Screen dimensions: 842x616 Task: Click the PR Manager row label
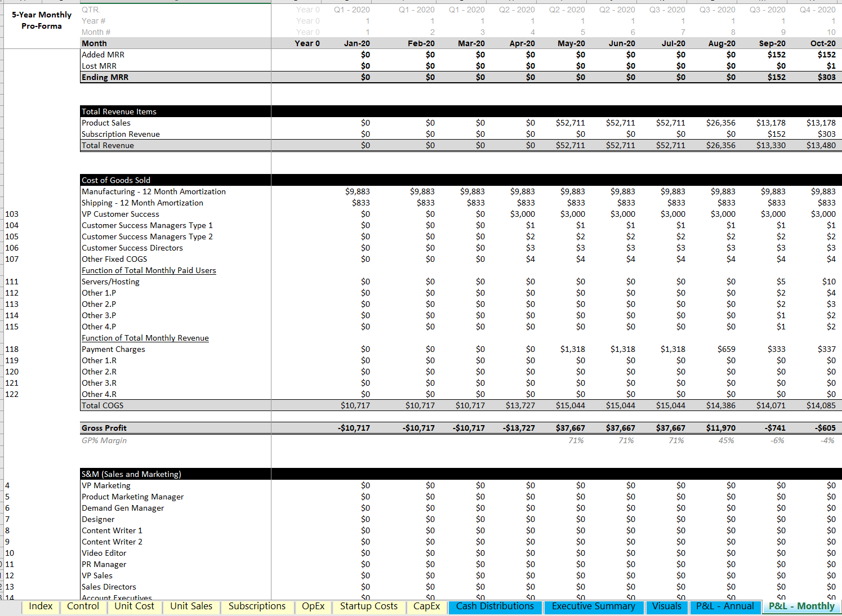pyautogui.click(x=104, y=564)
